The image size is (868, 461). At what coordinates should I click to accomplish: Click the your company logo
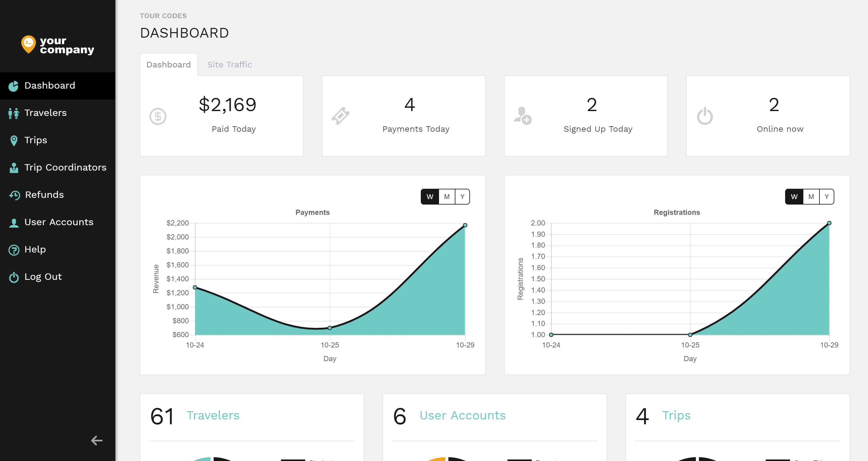(58, 45)
